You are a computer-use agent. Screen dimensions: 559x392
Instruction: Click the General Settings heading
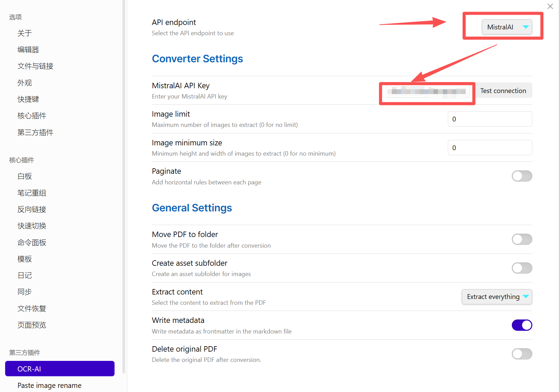192,208
